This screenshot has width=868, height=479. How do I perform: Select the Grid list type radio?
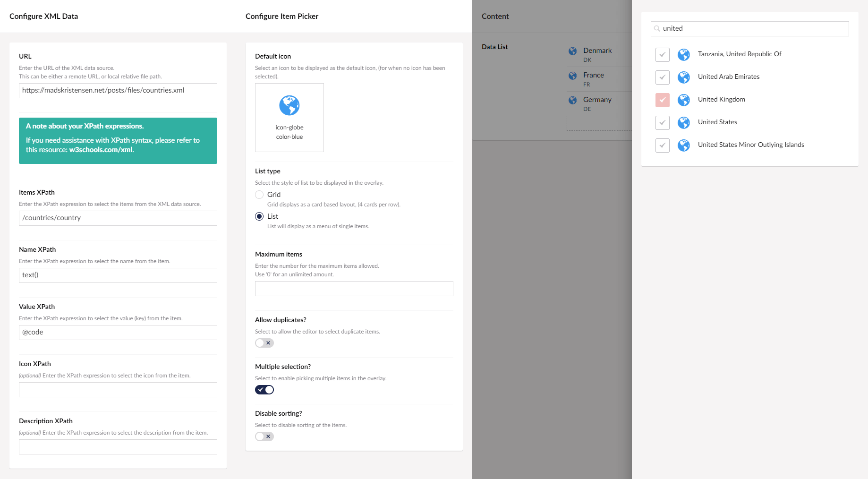[259, 195]
